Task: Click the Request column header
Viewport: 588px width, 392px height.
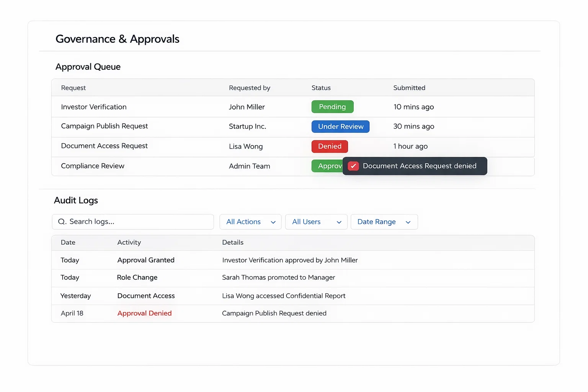Action: coord(73,88)
